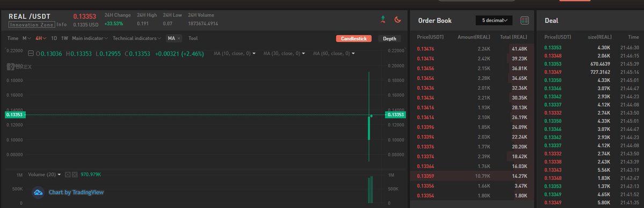644x208 pixels.
Task: Click the Deal size(REAL) column header
Action: tap(599, 36)
